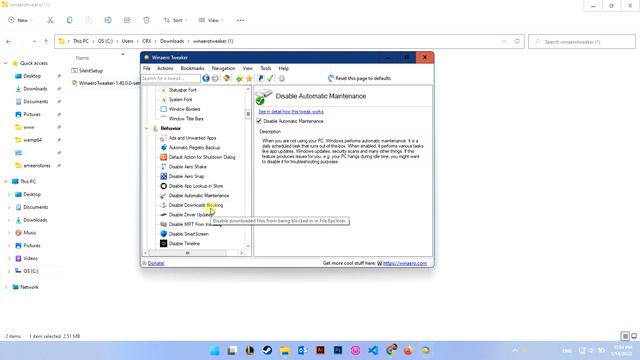Open the Help menu in Winaero Tweaker
This screenshot has height=360, width=640.
[284, 68]
